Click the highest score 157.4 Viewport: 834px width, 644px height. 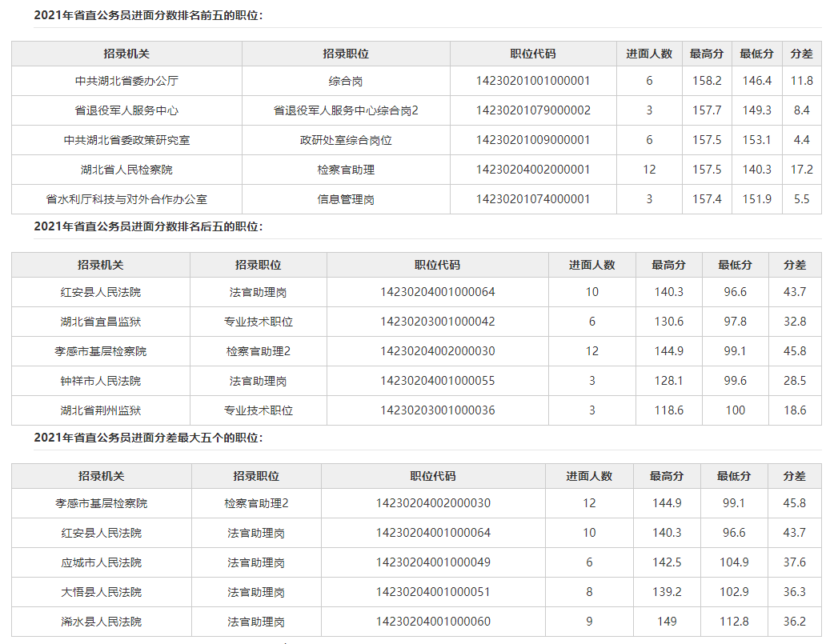pos(707,199)
